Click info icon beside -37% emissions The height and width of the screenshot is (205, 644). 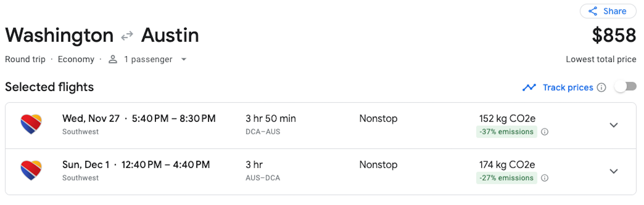(545, 132)
